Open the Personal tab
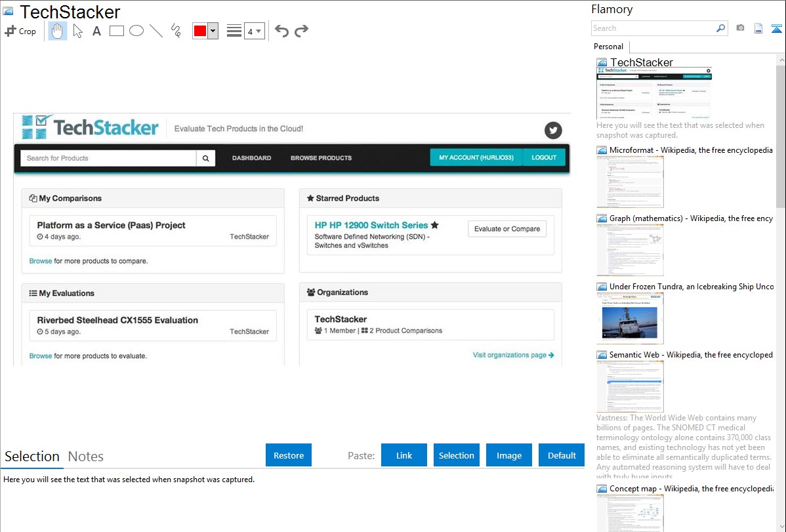 (x=609, y=47)
